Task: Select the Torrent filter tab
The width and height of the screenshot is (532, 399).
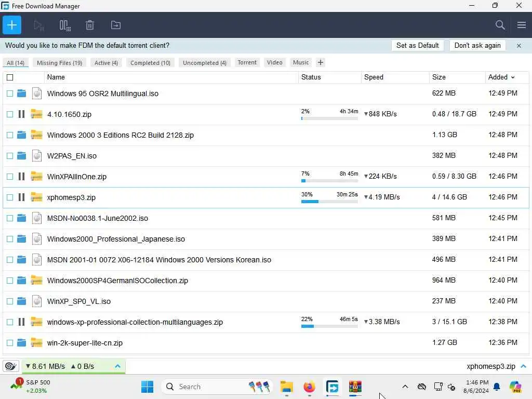Action: point(247,62)
